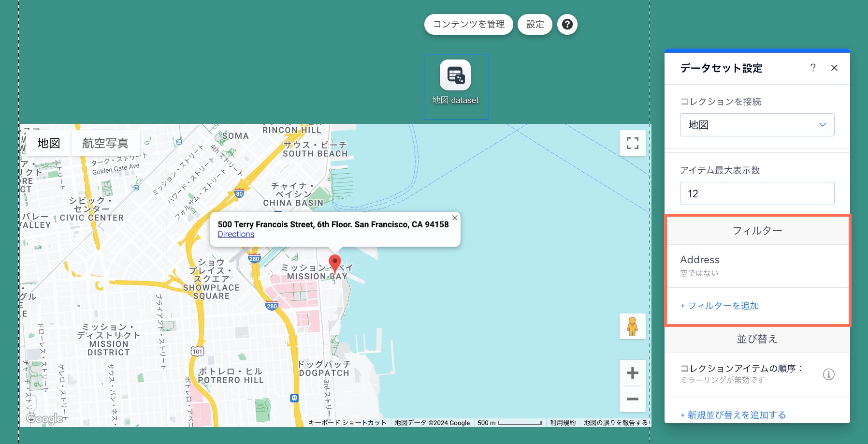868x444 pixels.
Task: Show info about collection item order
Action: pos(828,374)
